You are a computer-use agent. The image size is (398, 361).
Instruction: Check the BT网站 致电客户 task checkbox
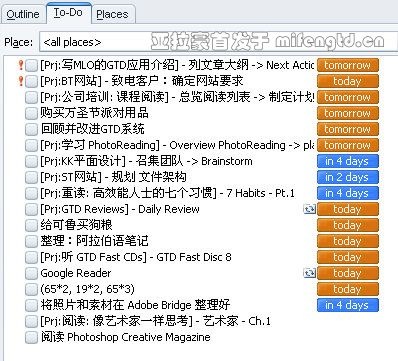click(31, 81)
